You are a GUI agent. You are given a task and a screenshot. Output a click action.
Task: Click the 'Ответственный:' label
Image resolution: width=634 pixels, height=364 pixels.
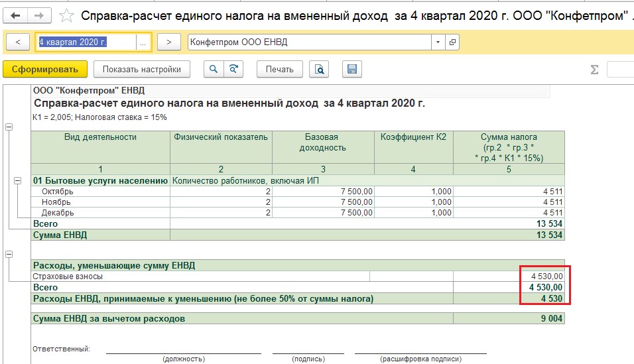(x=62, y=349)
